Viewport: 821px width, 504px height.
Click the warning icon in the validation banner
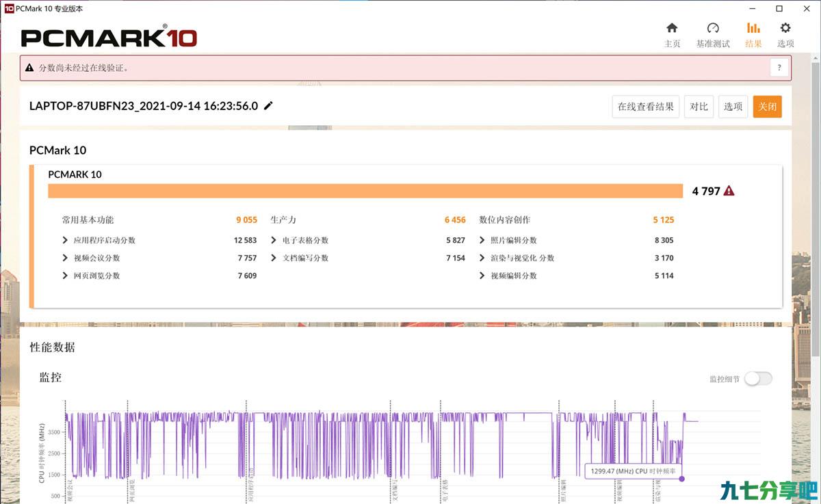pos(29,68)
